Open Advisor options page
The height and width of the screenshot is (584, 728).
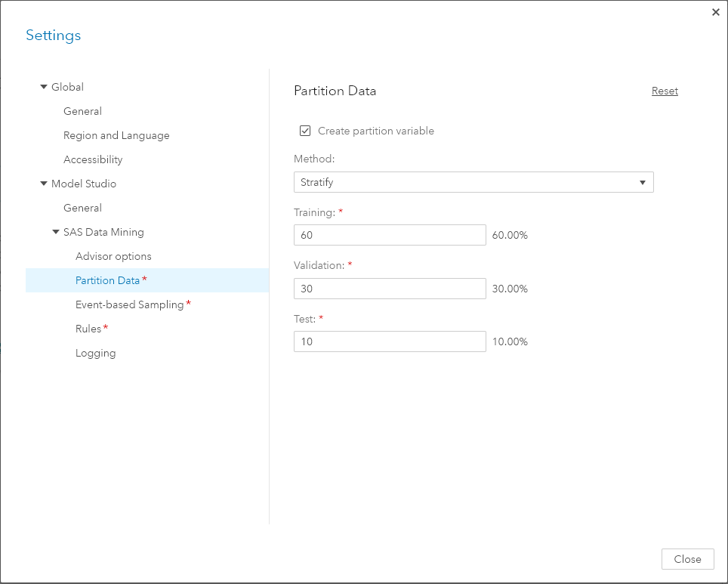pos(113,256)
